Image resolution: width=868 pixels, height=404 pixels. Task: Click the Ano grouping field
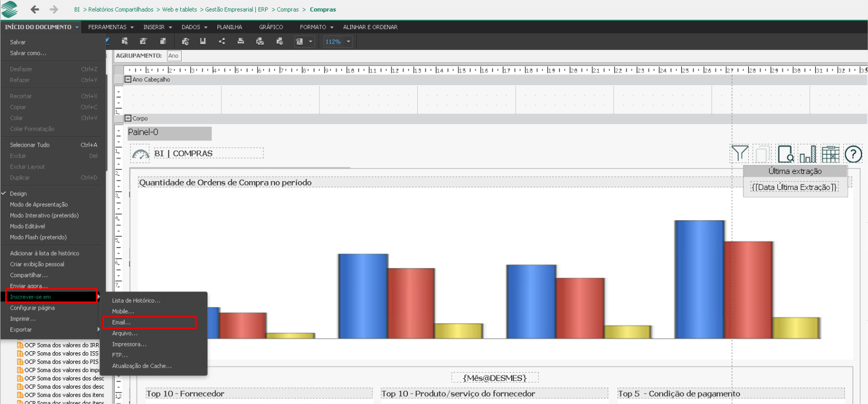click(x=173, y=56)
